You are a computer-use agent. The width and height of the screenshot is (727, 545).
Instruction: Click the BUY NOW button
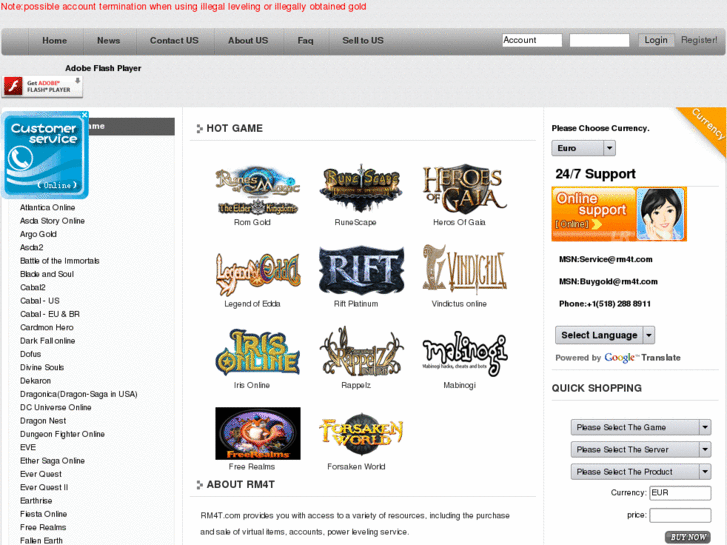coord(688,537)
